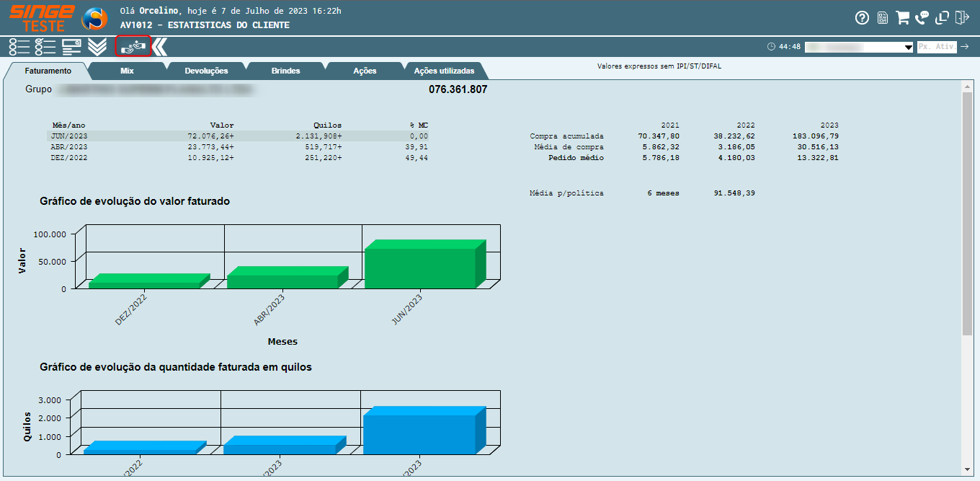
Task: Click the double left chevron icon
Action: tap(159, 47)
